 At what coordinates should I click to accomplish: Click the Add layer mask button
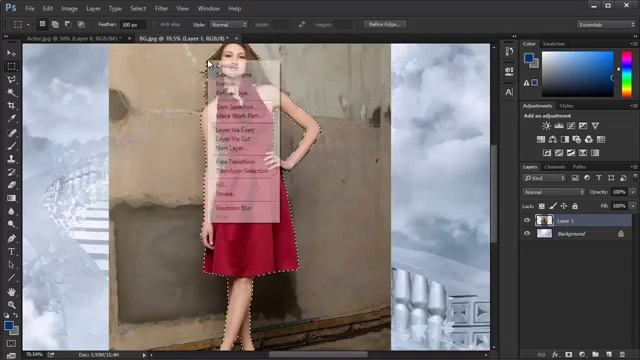click(569, 354)
